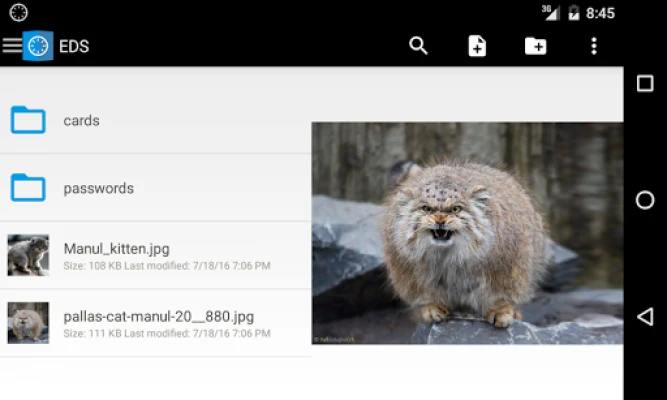The height and width of the screenshot is (400, 667).
Task: Tap the 8:45 status bar time
Action: click(600, 13)
